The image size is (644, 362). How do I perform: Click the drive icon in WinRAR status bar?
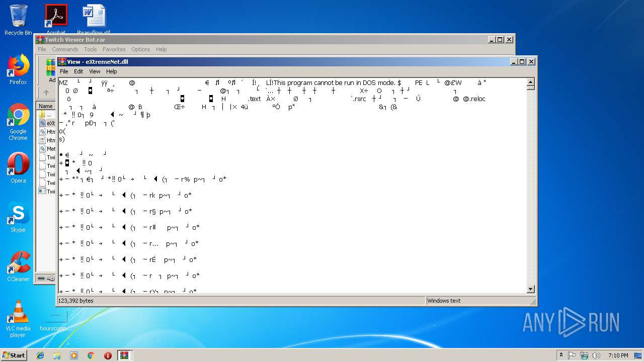point(41,278)
